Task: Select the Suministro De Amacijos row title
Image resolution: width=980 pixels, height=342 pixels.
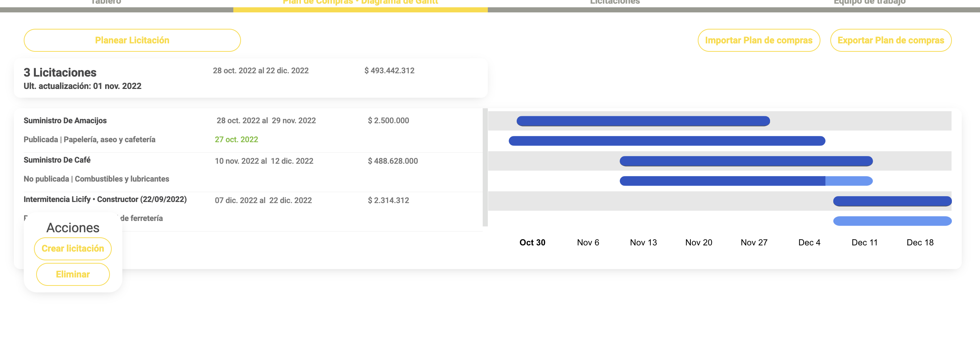Action: point(65,120)
